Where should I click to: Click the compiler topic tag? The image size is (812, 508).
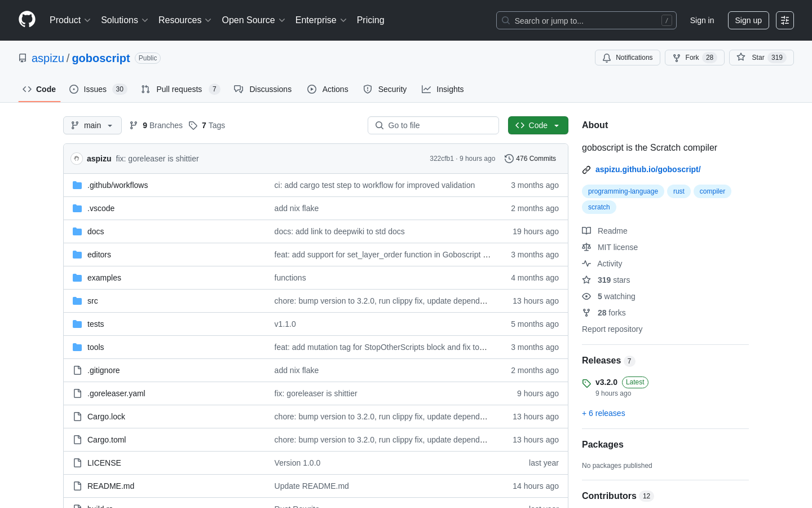click(x=712, y=191)
